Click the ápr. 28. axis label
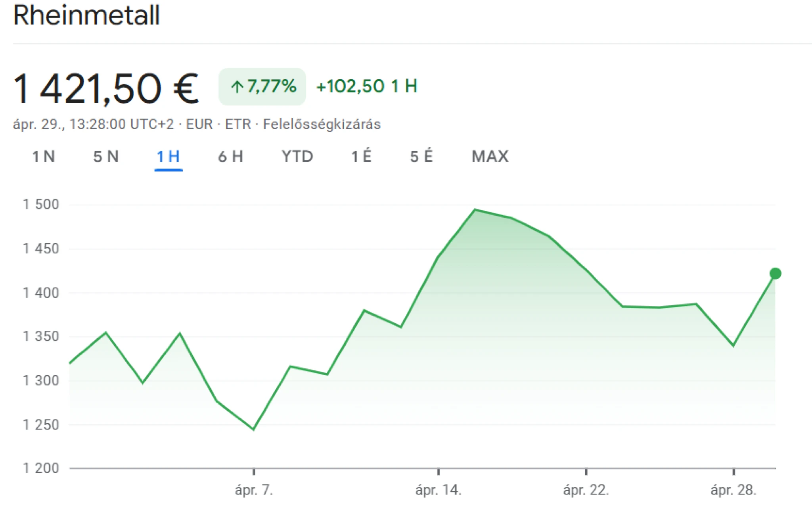Screen dimensions: 812x506 coord(733,490)
